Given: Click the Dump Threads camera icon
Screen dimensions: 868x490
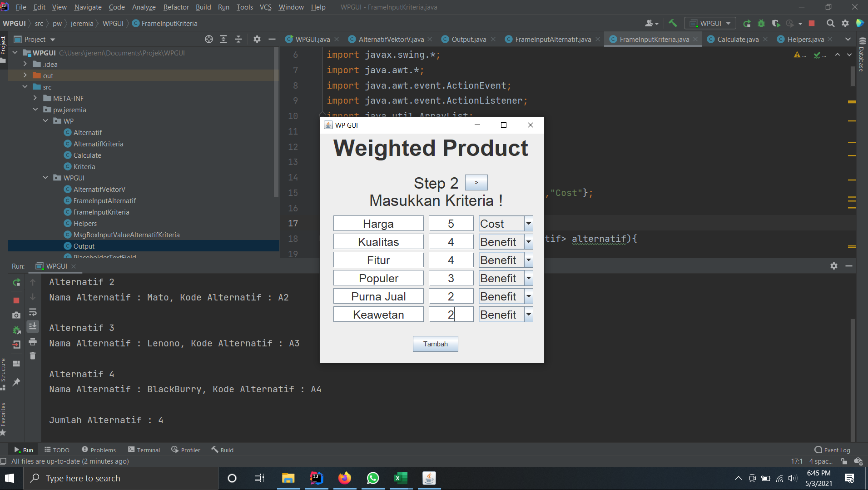Looking at the screenshot, I should 16,315.
